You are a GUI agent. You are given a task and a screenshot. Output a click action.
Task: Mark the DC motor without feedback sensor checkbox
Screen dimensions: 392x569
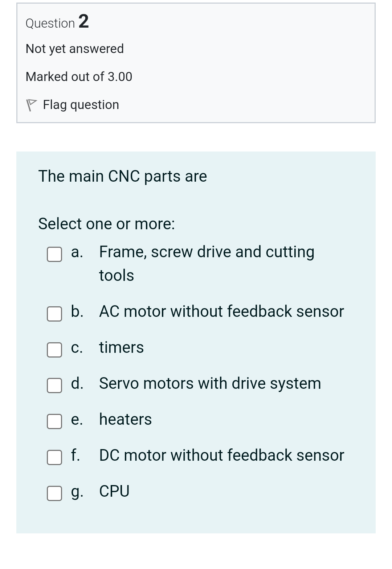pos(54,457)
